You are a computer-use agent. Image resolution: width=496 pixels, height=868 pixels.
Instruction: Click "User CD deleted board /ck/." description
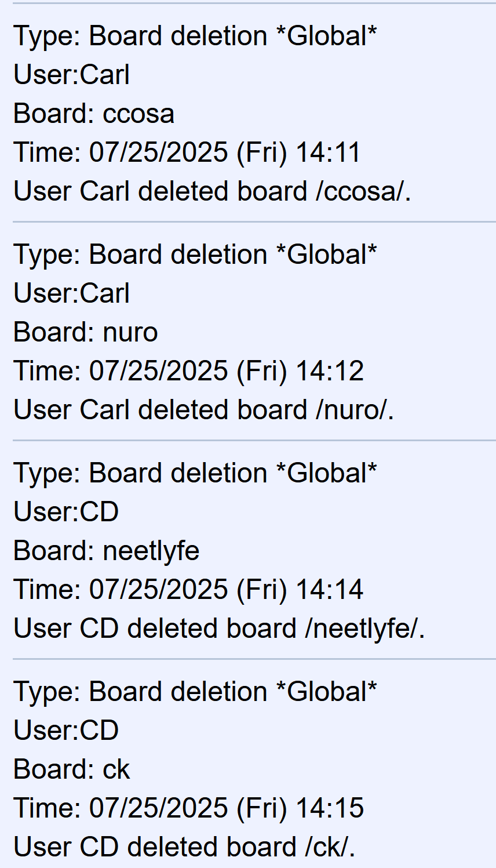coord(184,847)
